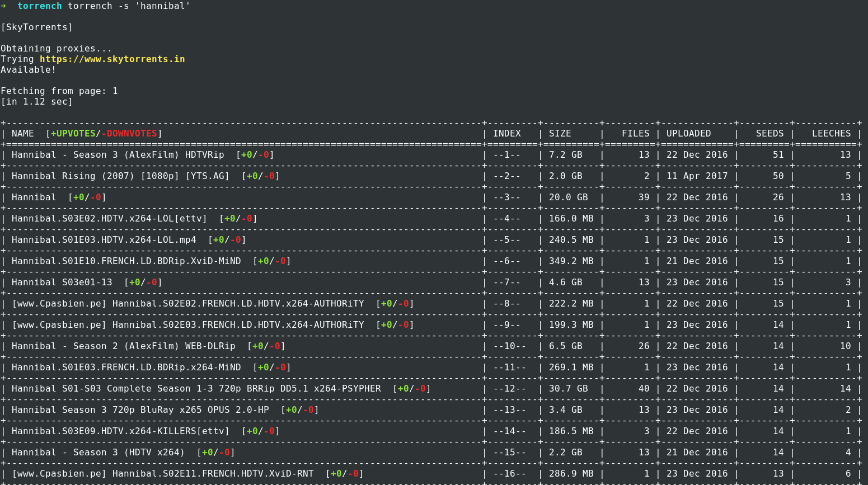Click index cell --3--
Image resolution: width=868 pixels, height=485 pixels.
507,197
